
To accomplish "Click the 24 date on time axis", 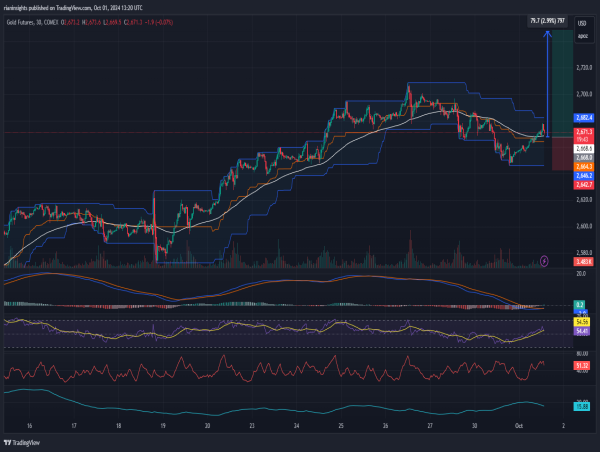I will coord(297,426).
